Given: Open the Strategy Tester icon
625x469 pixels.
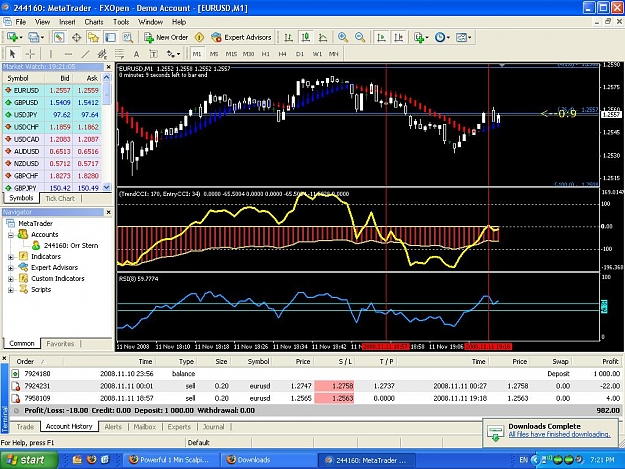Looking at the screenshot, I should (128, 37).
